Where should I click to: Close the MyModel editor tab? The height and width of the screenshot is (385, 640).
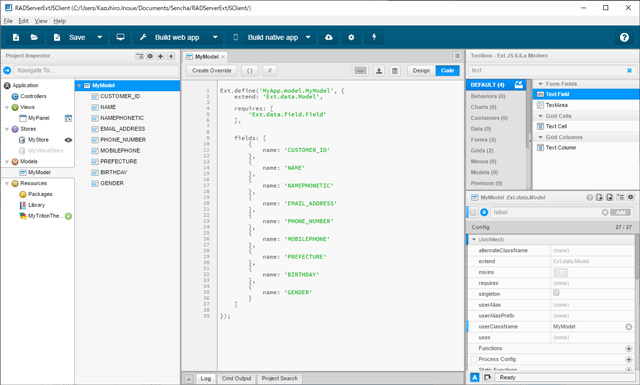(223, 57)
